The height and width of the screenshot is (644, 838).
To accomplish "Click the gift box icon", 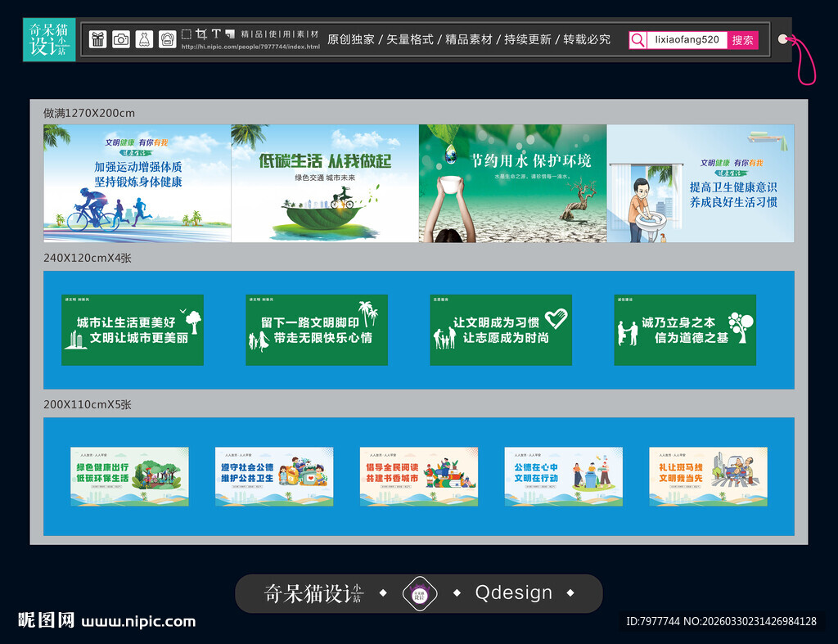I will point(98,39).
